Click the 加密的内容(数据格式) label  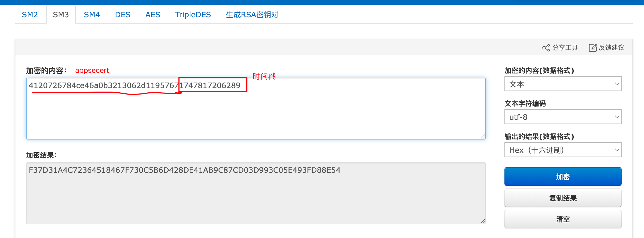point(539,71)
